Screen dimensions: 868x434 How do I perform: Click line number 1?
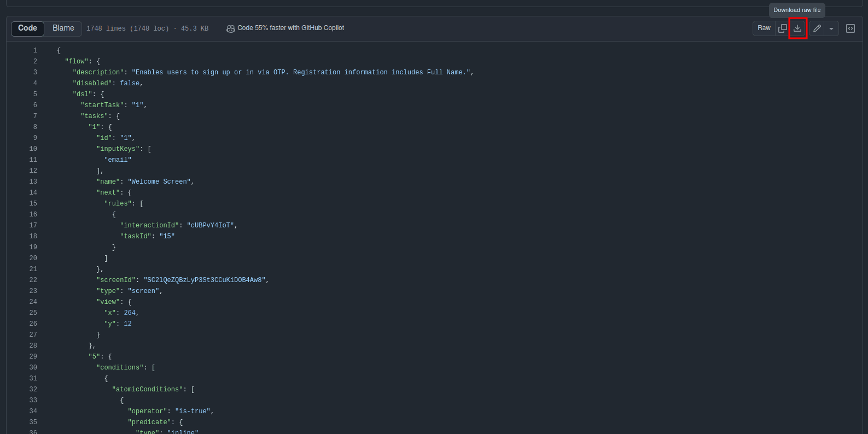35,50
